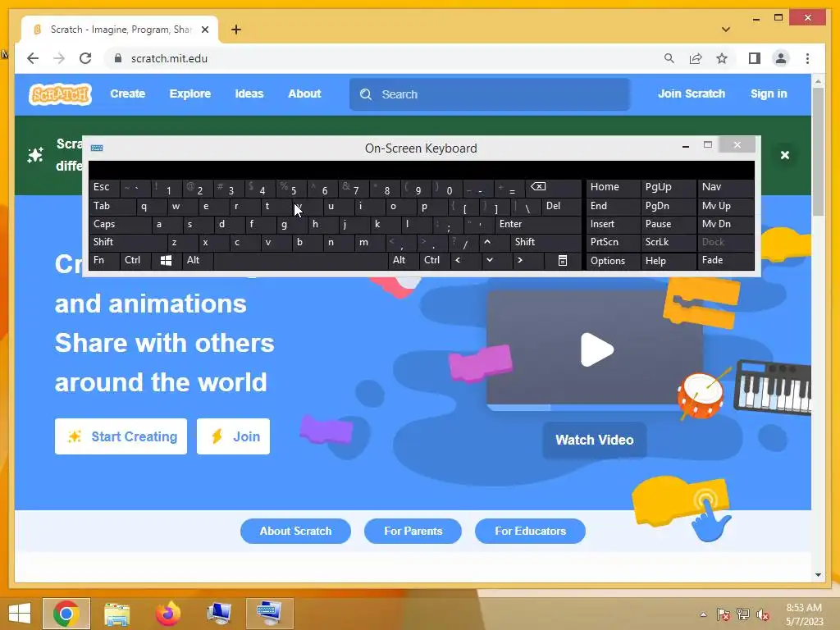Screen dimensions: 840x630
Task: Click the page scrollbar thumb
Action: pyautogui.click(x=818, y=152)
